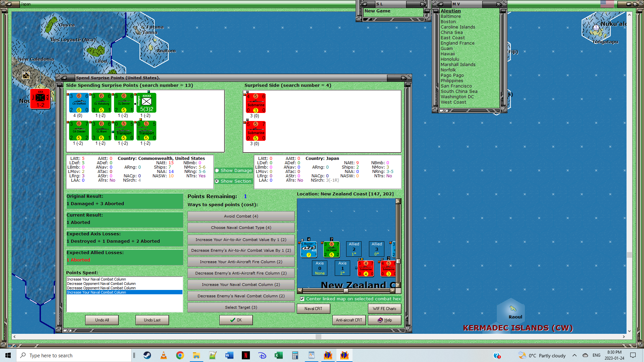The height and width of the screenshot is (362, 644).
Task: Open Excel from the taskbar
Action: click(279, 355)
